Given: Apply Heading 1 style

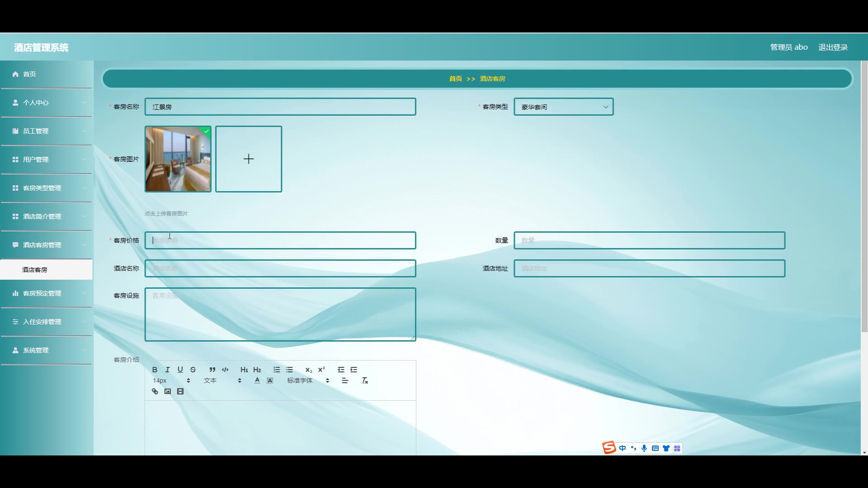Looking at the screenshot, I should 244,370.
